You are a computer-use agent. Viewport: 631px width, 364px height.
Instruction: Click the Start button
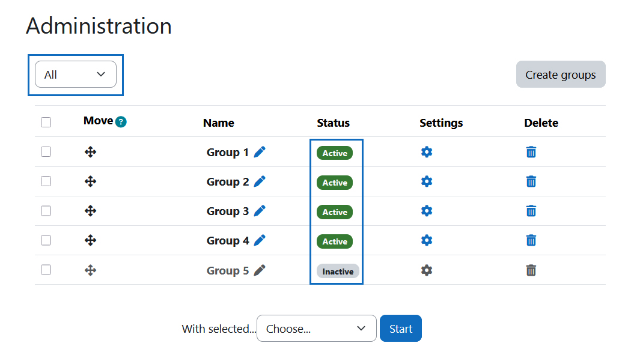point(400,329)
